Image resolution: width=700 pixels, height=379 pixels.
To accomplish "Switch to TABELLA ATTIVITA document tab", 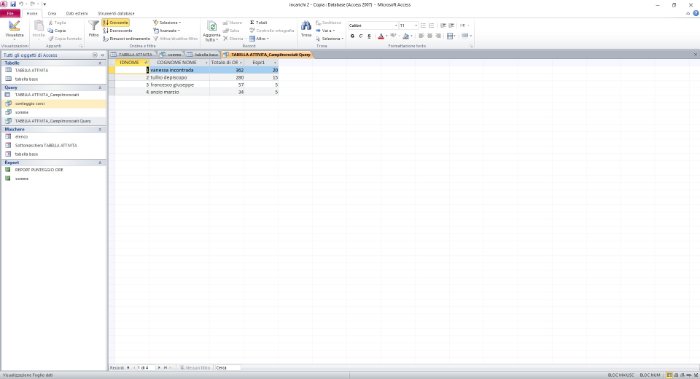I will 133,54.
